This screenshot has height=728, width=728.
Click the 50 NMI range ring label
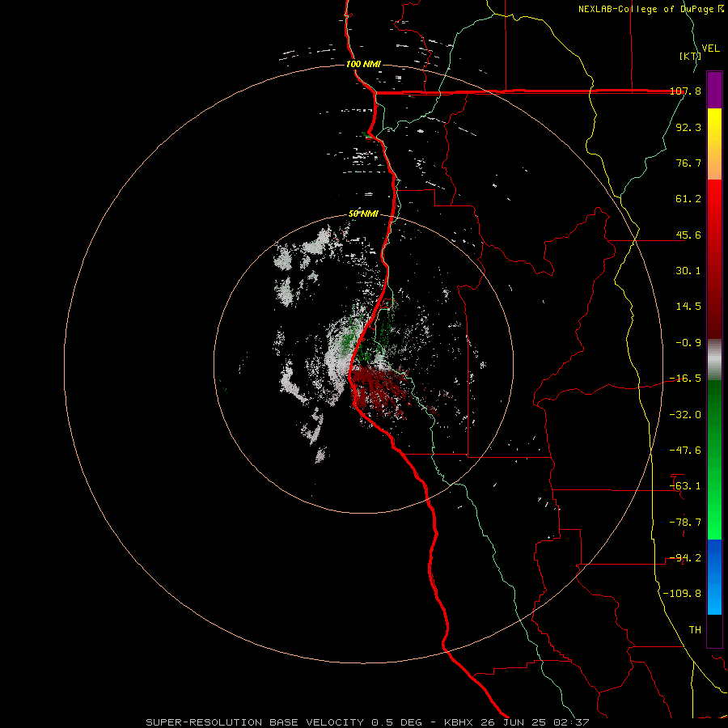pyautogui.click(x=363, y=214)
